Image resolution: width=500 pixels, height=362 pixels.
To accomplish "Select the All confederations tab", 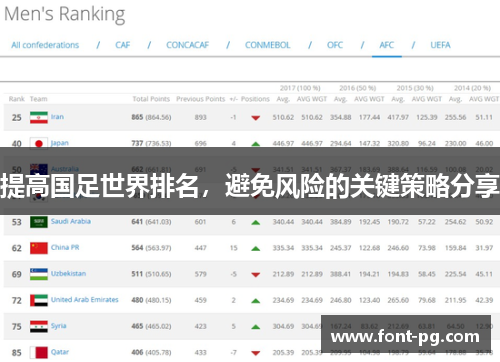I will pos(45,45).
